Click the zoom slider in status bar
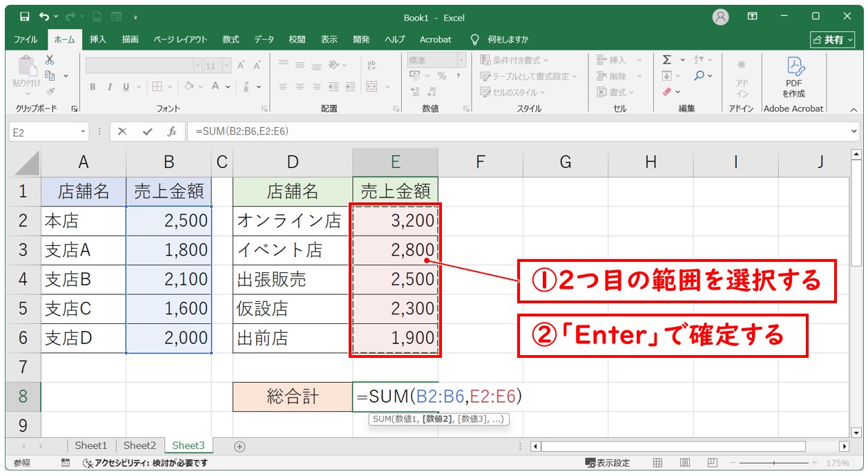Screen dimensions: 868x476 (773, 463)
